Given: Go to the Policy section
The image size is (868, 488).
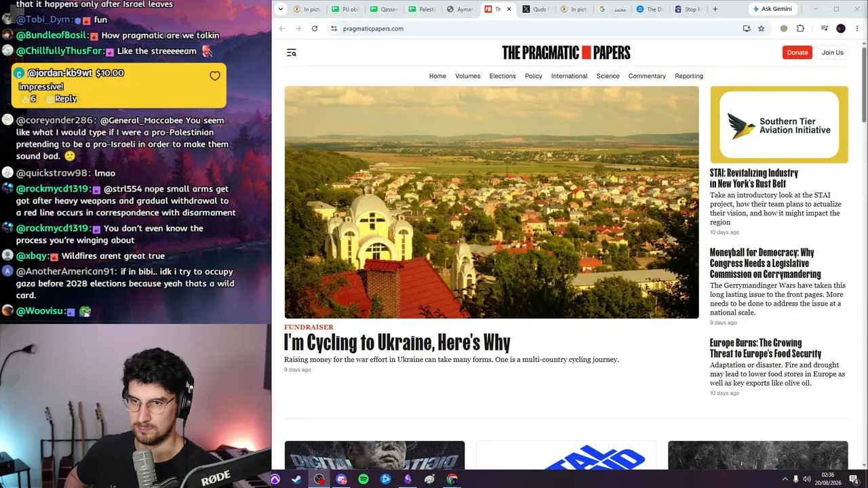Looking at the screenshot, I should click(x=534, y=76).
